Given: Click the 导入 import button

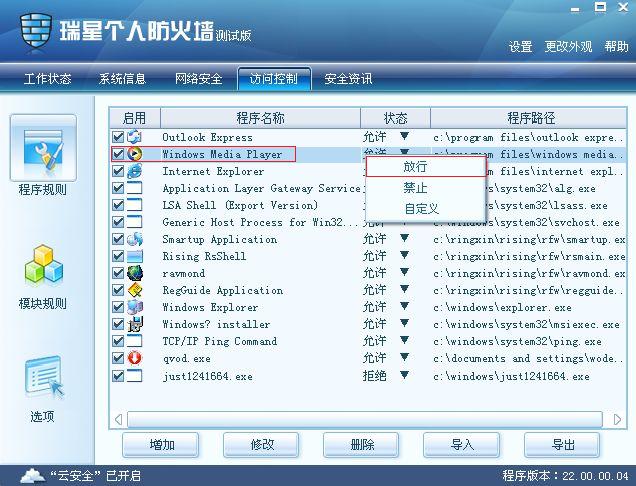Looking at the screenshot, I should pos(462,445).
